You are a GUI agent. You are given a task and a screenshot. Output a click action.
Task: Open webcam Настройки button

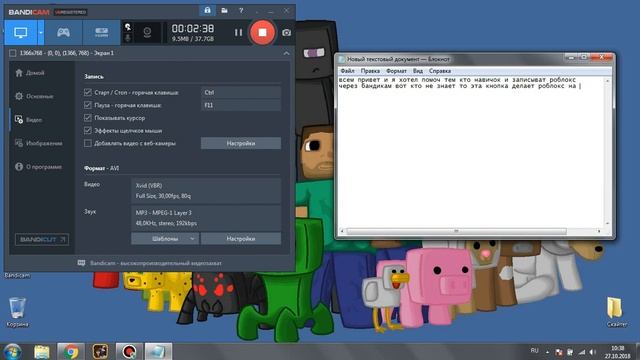click(x=241, y=143)
